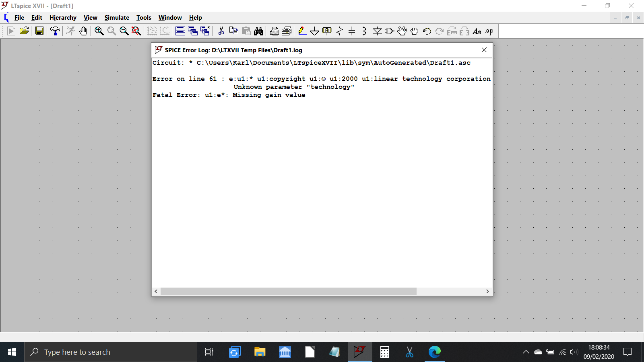Click the error log scrollbar right arrow

487,292
